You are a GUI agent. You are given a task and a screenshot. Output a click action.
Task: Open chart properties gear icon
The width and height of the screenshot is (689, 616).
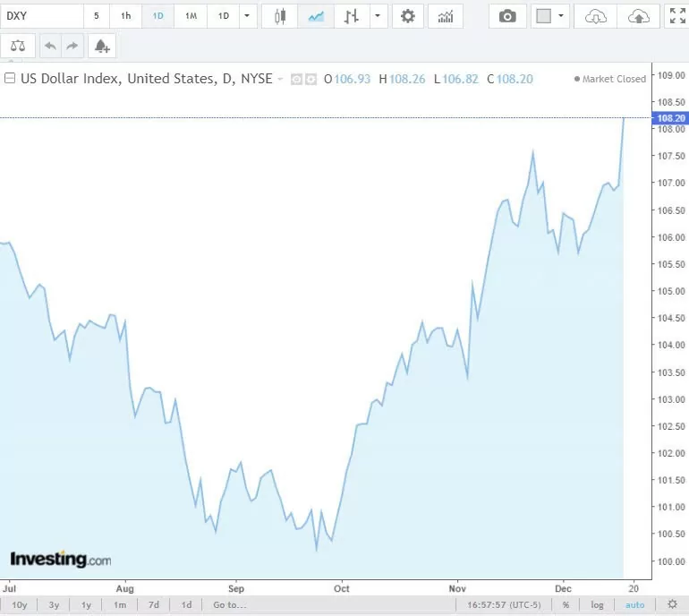click(x=408, y=16)
